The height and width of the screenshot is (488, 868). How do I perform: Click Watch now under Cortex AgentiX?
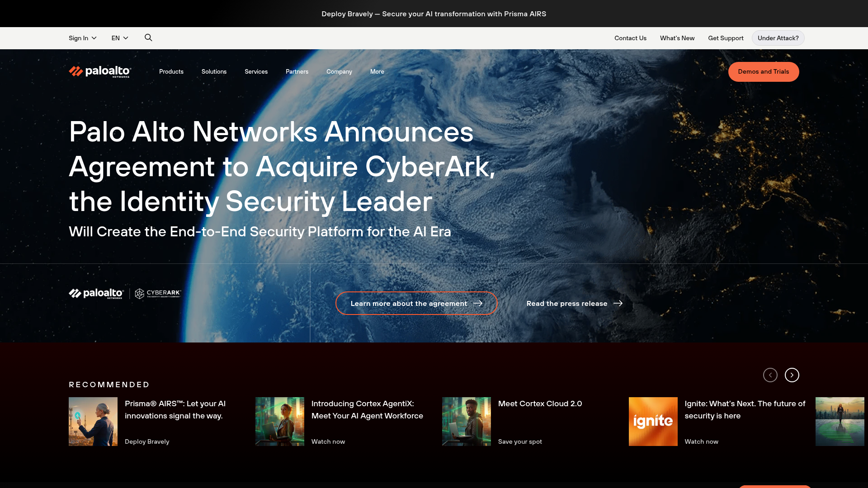tap(328, 441)
